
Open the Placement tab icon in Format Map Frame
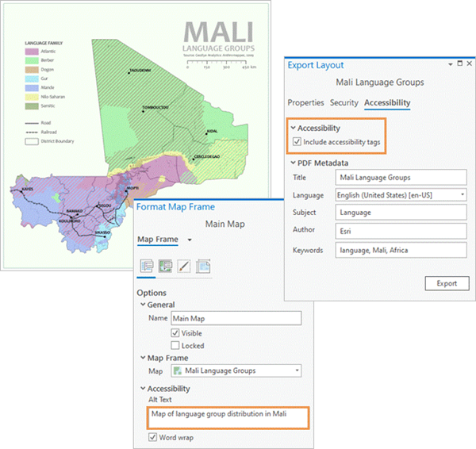[x=203, y=267]
